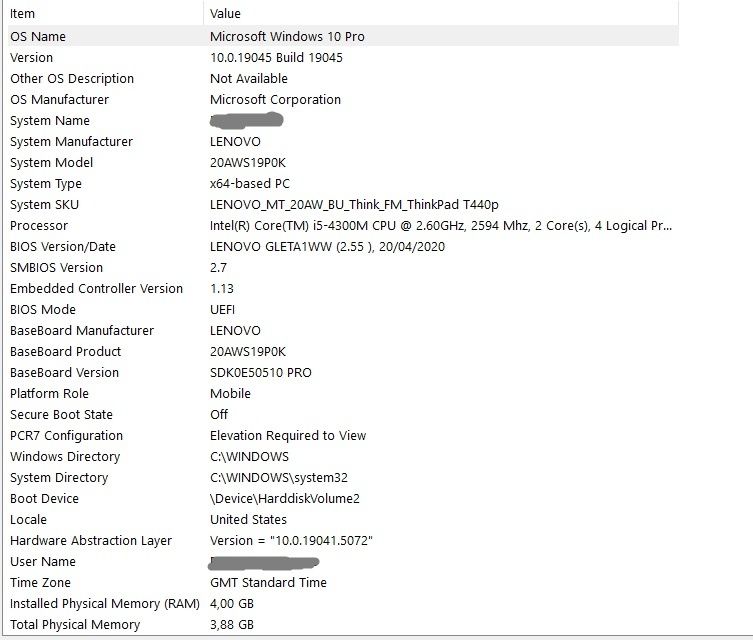Click the 3,88 GB memory value

click(x=232, y=625)
